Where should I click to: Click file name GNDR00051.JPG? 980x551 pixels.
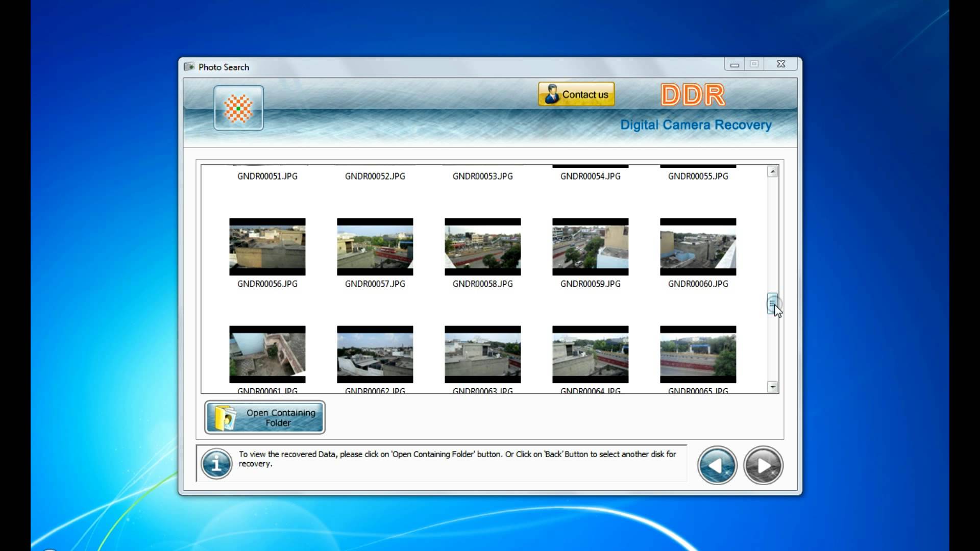coord(267,176)
